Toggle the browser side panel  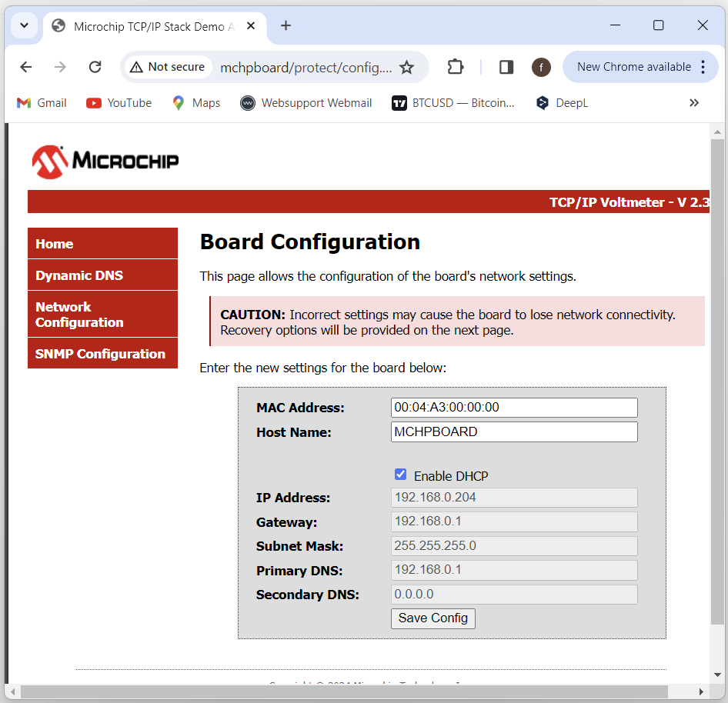click(506, 67)
